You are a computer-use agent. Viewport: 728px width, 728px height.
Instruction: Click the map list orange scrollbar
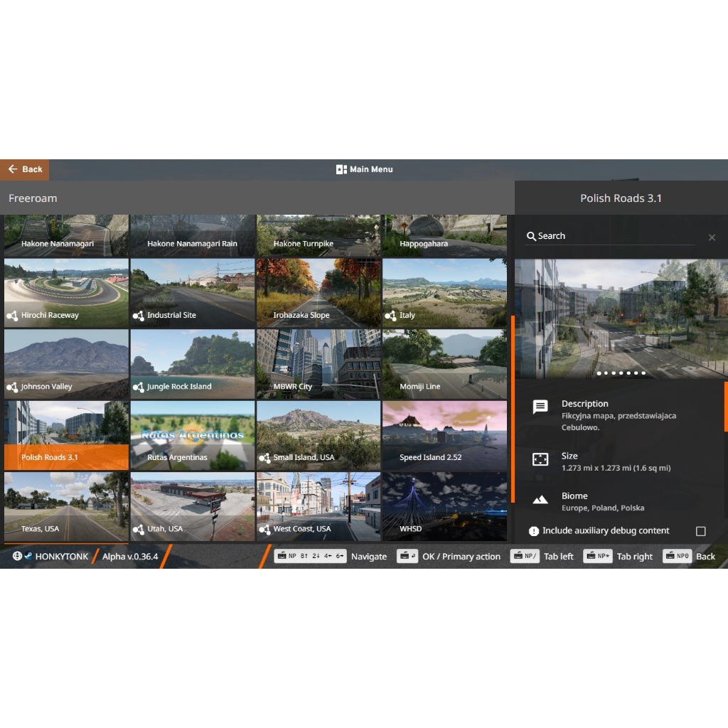pyautogui.click(x=513, y=409)
